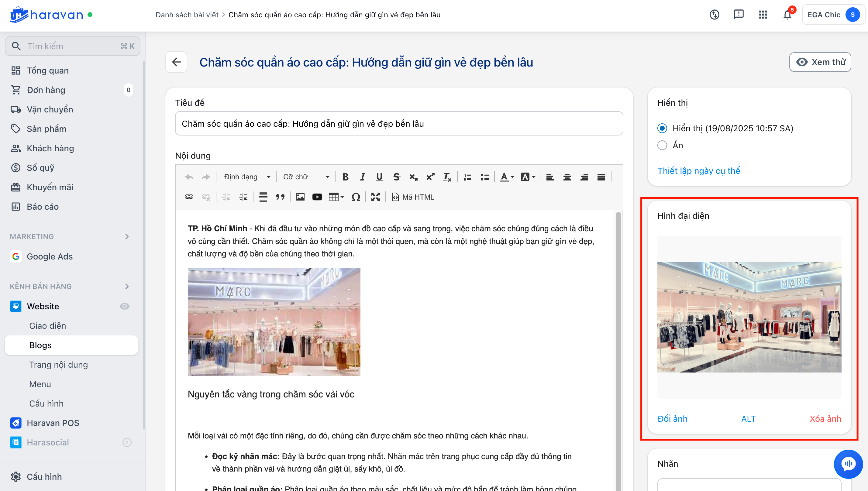Toggle fullscreen editor mode icon
The width and height of the screenshot is (868, 491).
tap(375, 197)
